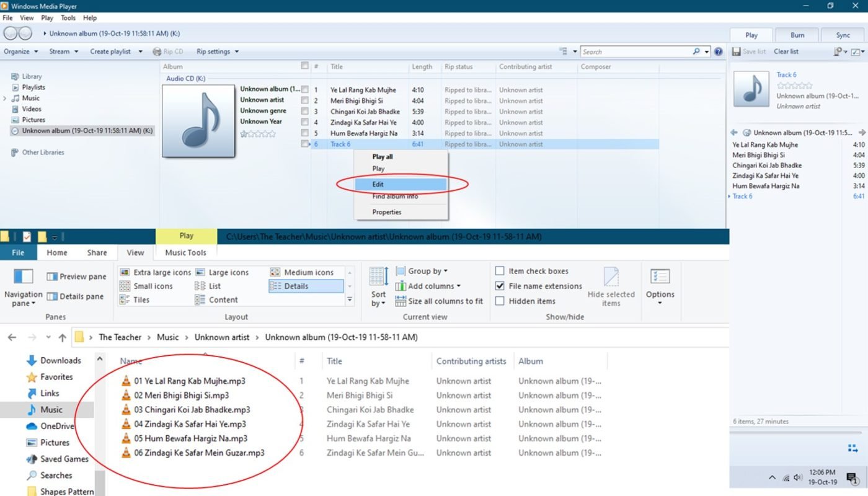Open the Options icon in ribbon
The width and height of the screenshot is (868, 496).
[x=660, y=277]
